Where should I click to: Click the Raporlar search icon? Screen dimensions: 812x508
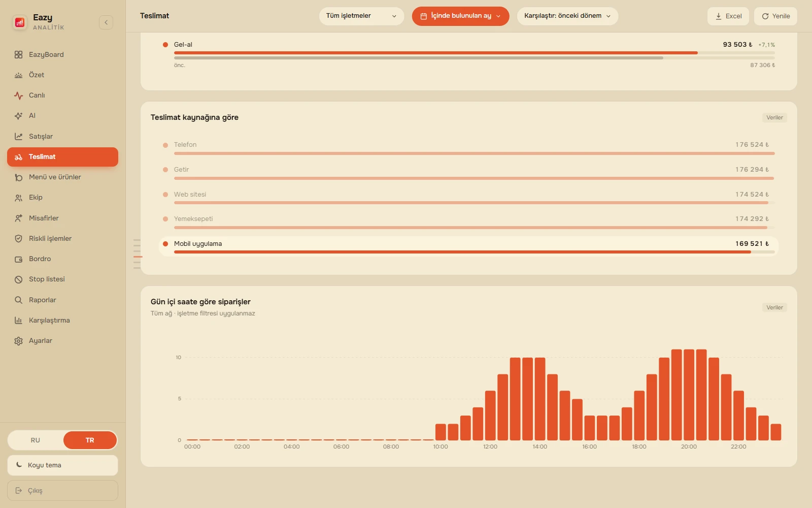point(19,300)
